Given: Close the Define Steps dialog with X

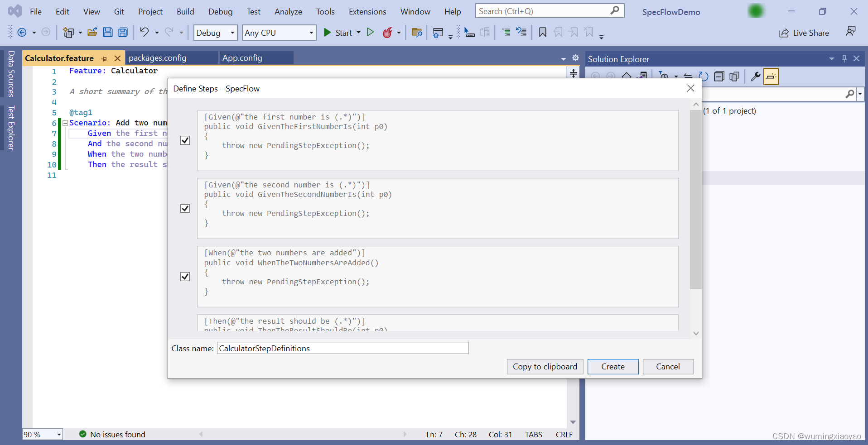Looking at the screenshot, I should 690,88.
